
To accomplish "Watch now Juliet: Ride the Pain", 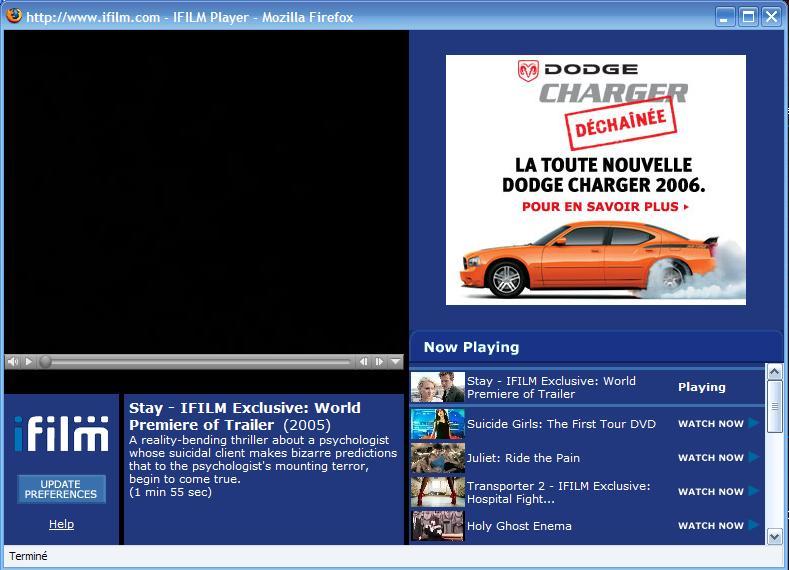I will click(x=718, y=457).
